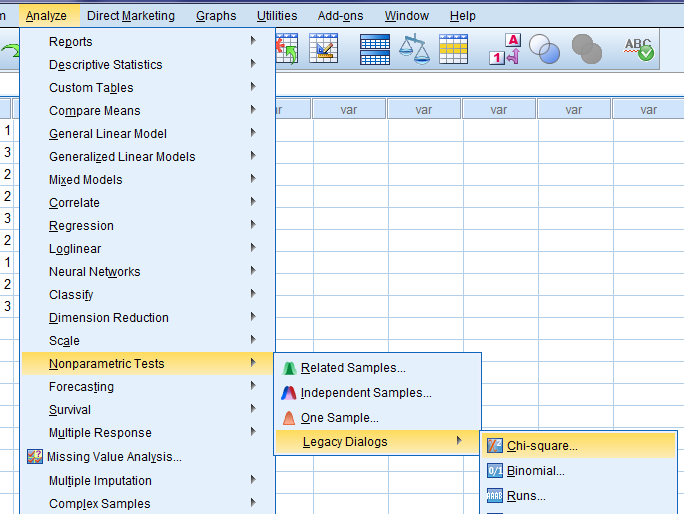The width and height of the screenshot is (684, 514).
Task: Expand the Mixed Models submenu arrow
Action: [x=253, y=178]
